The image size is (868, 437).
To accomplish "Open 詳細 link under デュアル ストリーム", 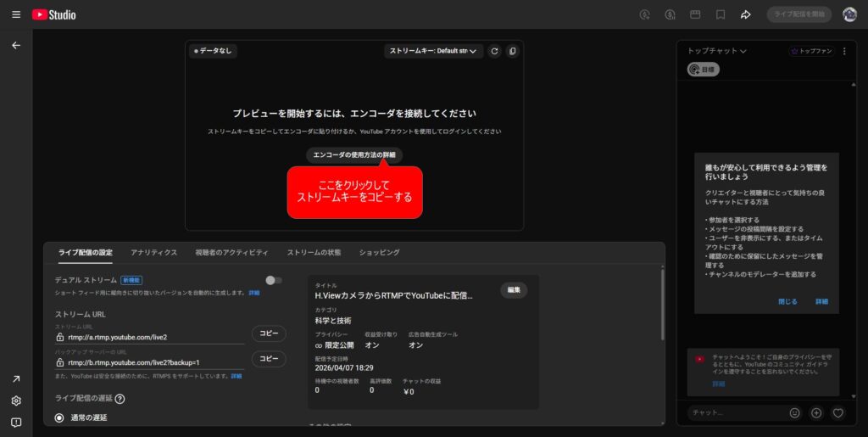I will [x=254, y=293].
